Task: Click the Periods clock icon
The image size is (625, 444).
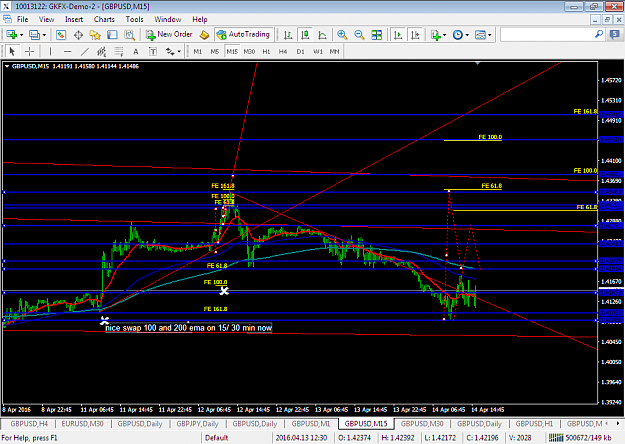Action: tap(458, 35)
